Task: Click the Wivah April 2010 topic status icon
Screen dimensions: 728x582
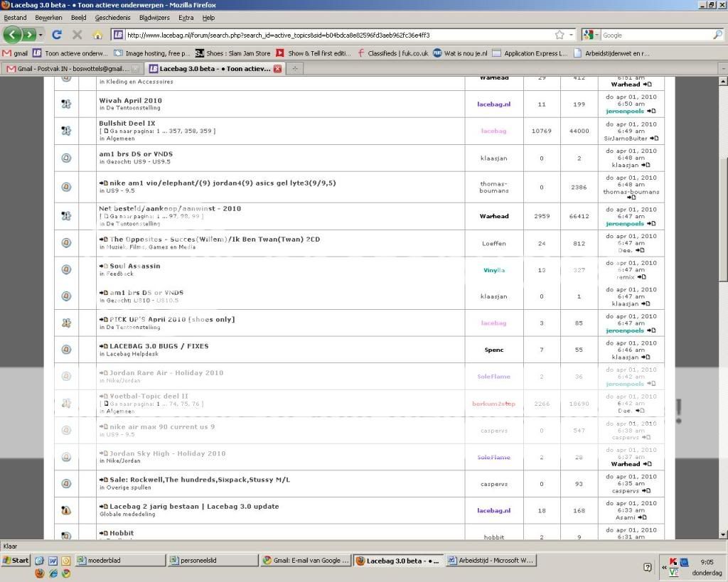Action: [66, 104]
